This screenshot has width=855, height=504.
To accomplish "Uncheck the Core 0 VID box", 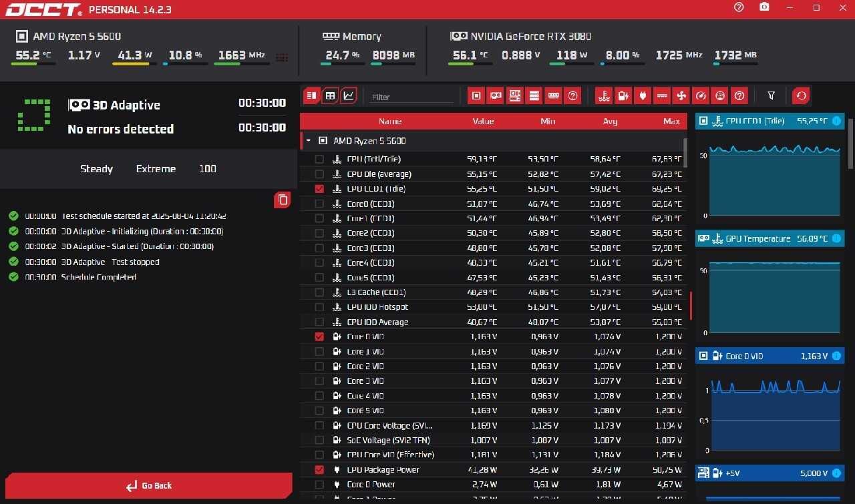I will coord(319,336).
